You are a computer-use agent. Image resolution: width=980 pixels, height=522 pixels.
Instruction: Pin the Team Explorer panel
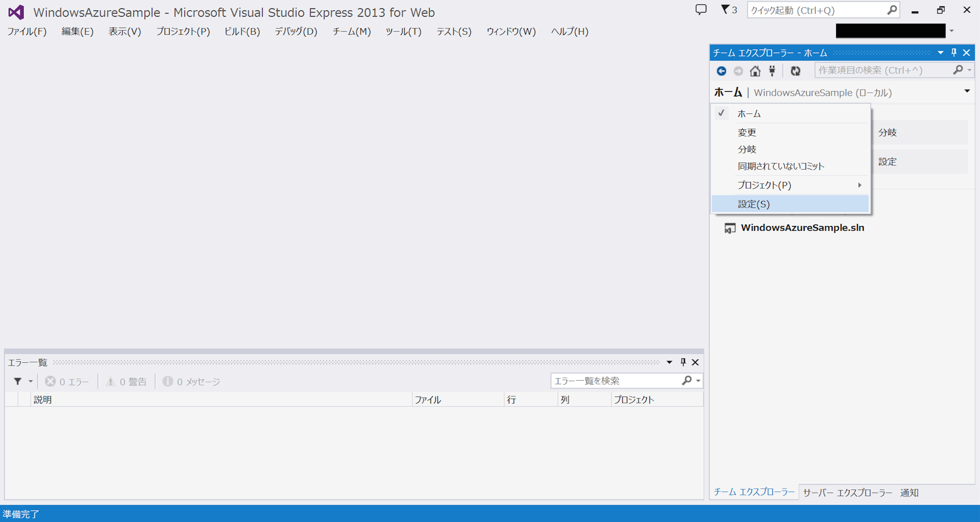(x=954, y=52)
